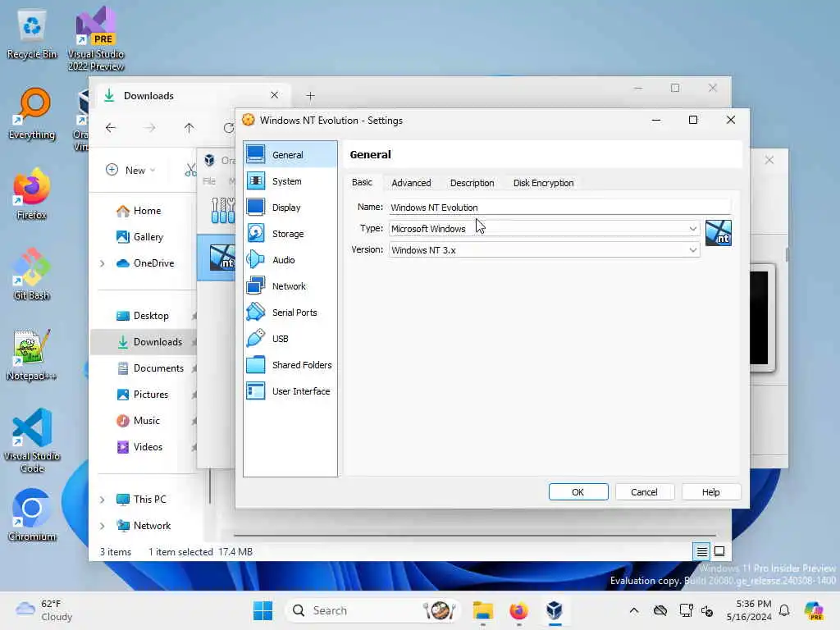Open General settings category
The width and height of the screenshot is (840, 630).
click(290, 155)
